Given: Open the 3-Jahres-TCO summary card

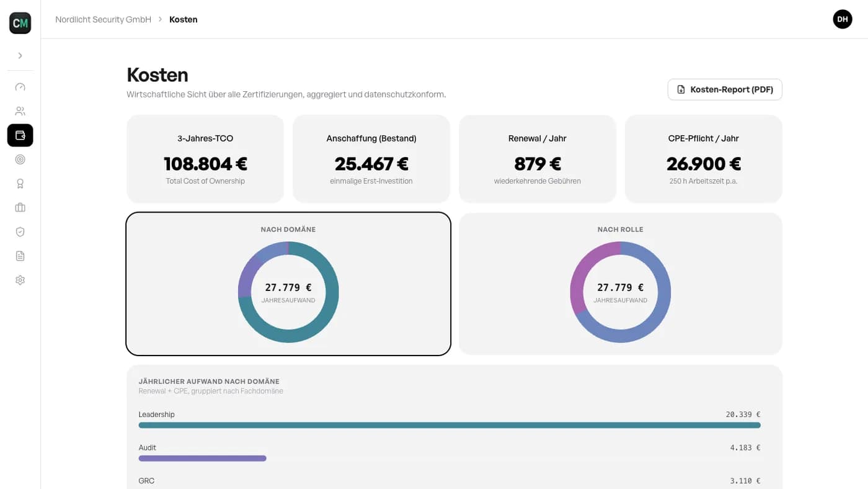Looking at the screenshot, I should tap(205, 159).
